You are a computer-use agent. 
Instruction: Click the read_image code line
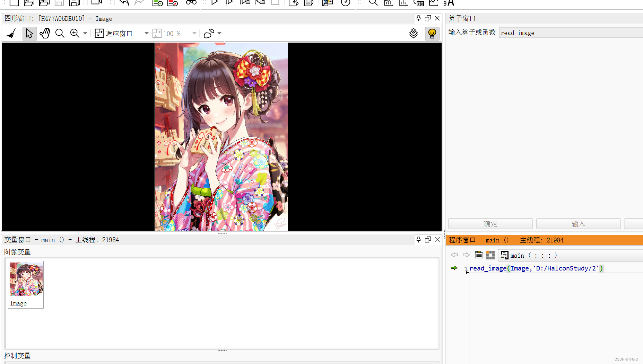pyautogui.click(x=536, y=268)
